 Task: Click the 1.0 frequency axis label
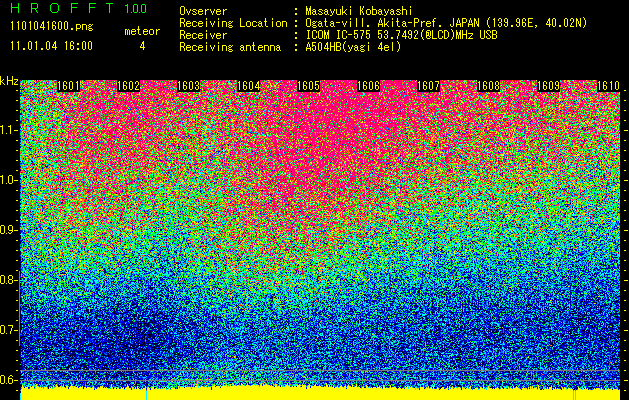tap(9, 180)
